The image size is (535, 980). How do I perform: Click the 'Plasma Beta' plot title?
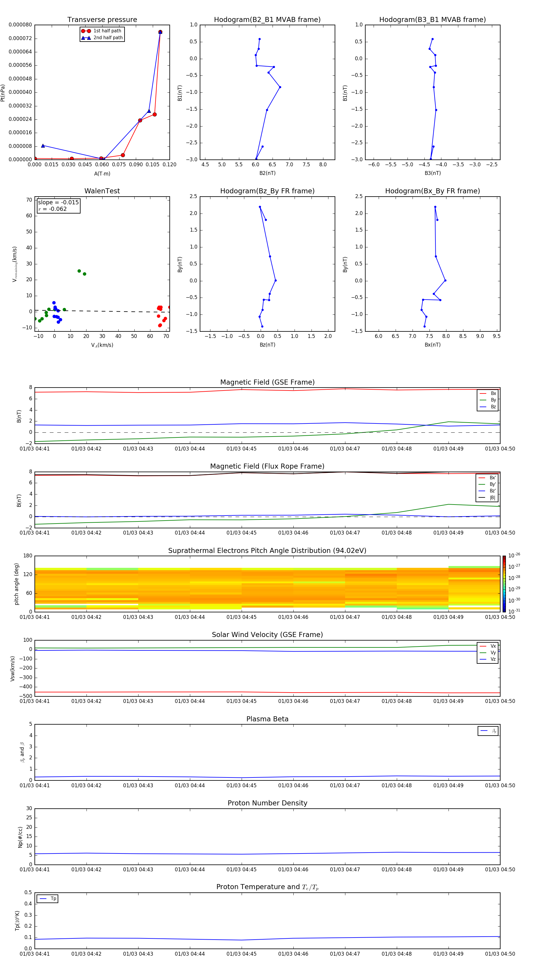[267, 719]
